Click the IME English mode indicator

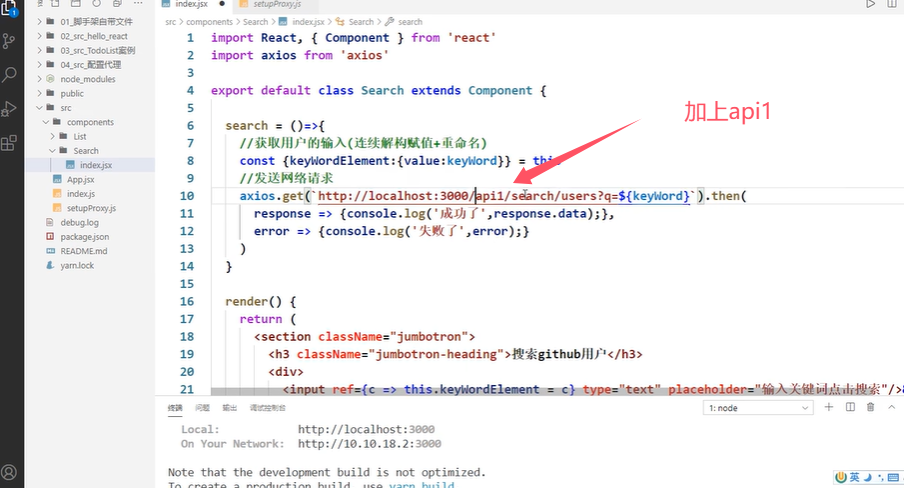point(854,477)
